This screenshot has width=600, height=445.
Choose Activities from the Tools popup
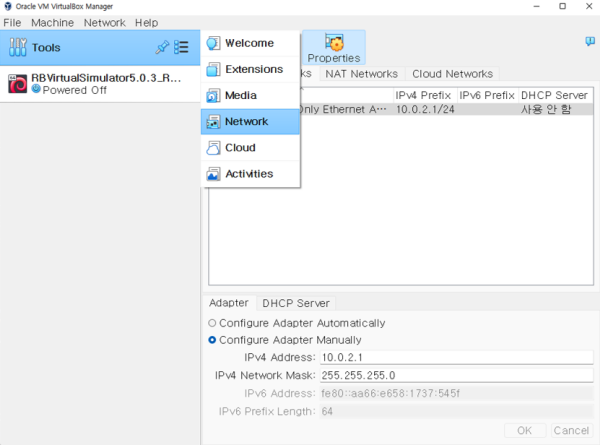(x=250, y=174)
